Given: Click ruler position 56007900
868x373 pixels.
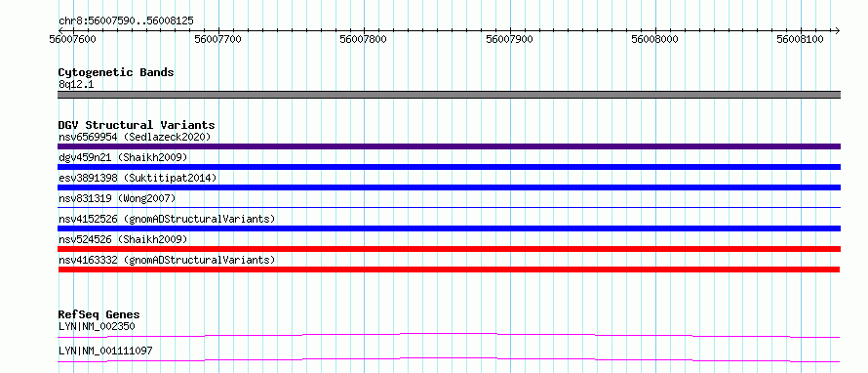Looking at the screenshot, I should point(509,39).
